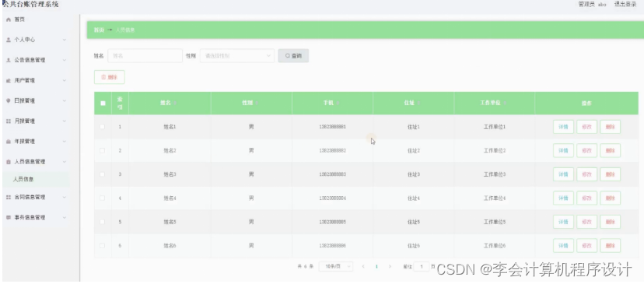The height and width of the screenshot is (284, 644).
Task: Select the 人员信息 submenu item
Action: click(x=36, y=179)
